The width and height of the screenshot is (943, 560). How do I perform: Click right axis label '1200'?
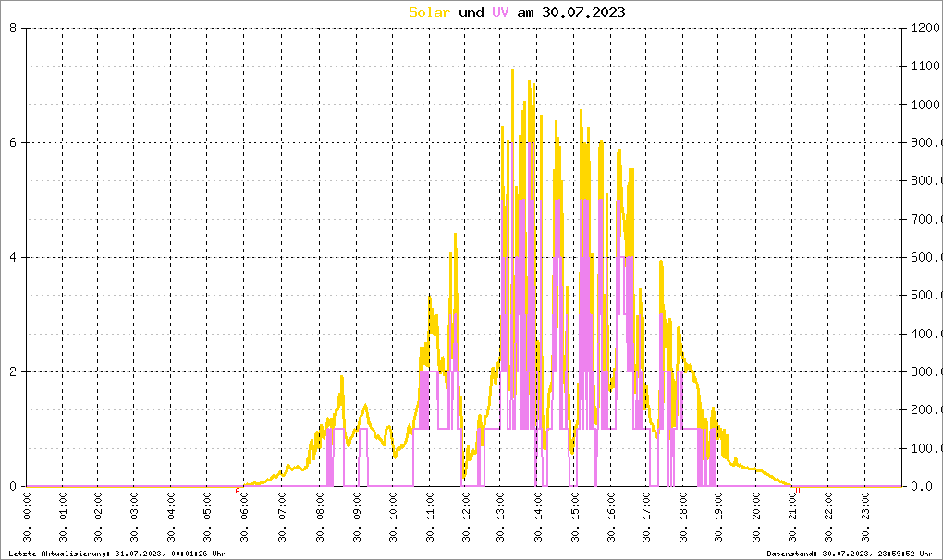tap(926, 28)
